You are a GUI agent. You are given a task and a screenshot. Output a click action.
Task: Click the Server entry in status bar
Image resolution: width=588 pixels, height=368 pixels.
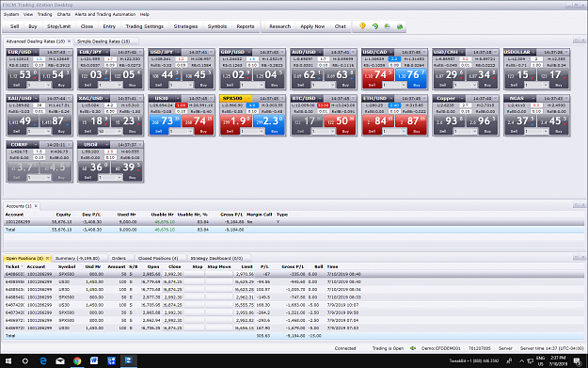(505, 348)
